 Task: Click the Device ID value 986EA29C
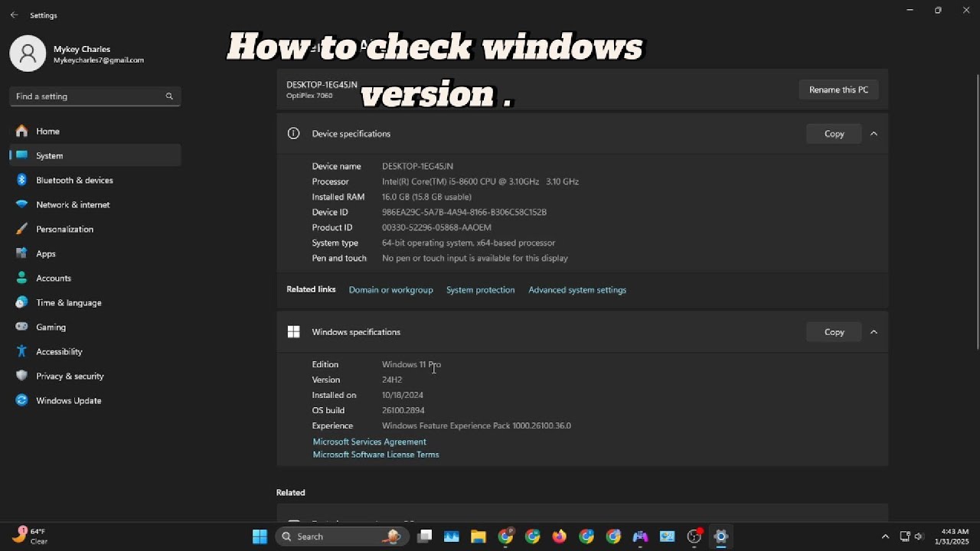point(464,212)
